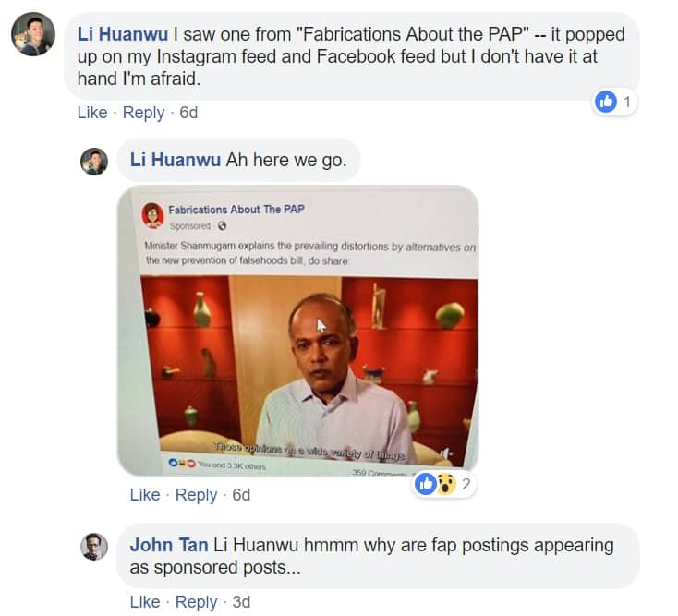The height and width of the screenshot is (616, 678).
Task: Reply to the 'Ah here we go' comment
Action: tap(197, 494)
